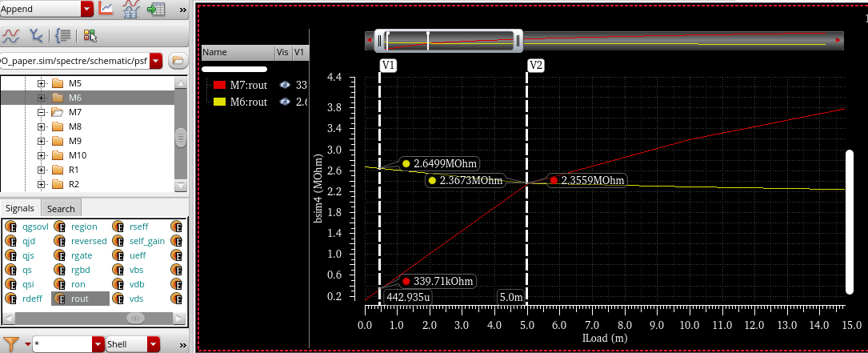Click the orange filter funnel icon

pyautogui.click(x=10, y=344)
